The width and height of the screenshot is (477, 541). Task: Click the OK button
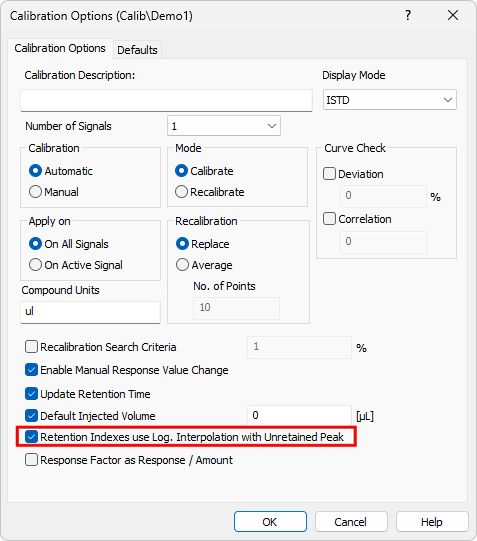pos(270,522)
